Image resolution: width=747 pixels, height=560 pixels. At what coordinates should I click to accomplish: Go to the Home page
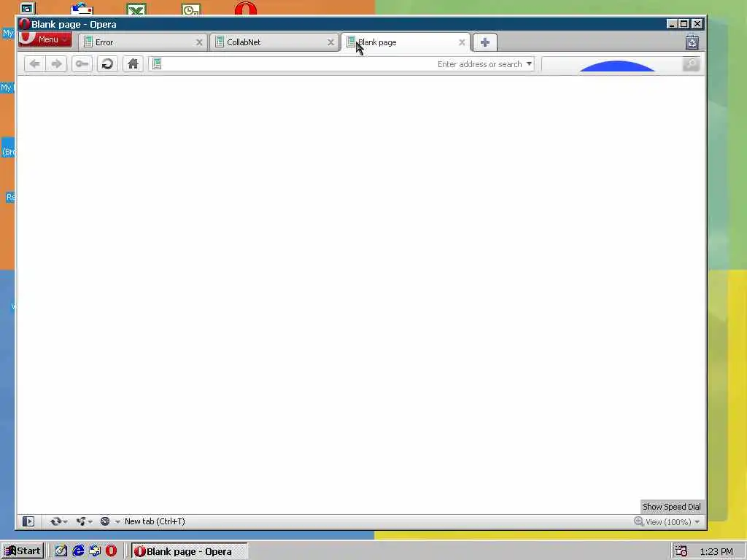point(133,64)
